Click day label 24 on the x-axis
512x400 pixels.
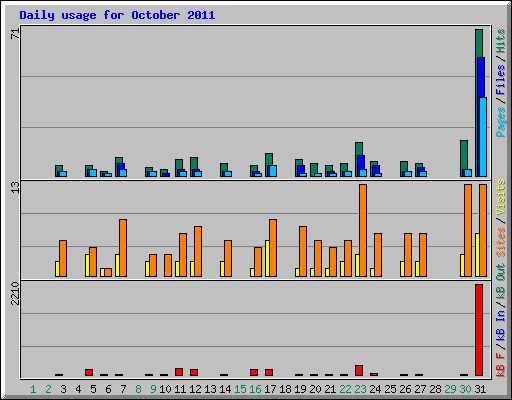coord(375,389)
